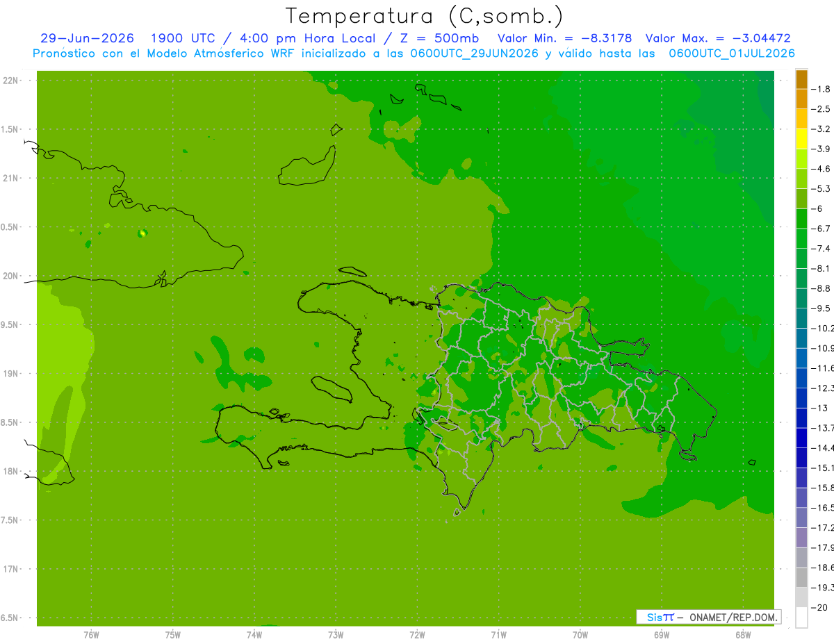The image size is (834, 644).
Task: Click the "-20" colorbar label
Action: tap(819, 608)
